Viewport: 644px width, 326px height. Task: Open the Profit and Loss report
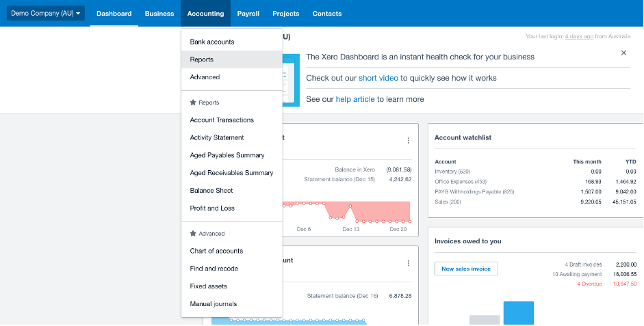[x=231, y=208]
